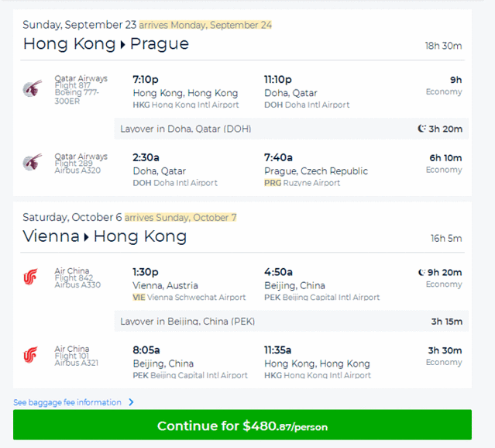Click the 18h 30m total trip duration

443,46
